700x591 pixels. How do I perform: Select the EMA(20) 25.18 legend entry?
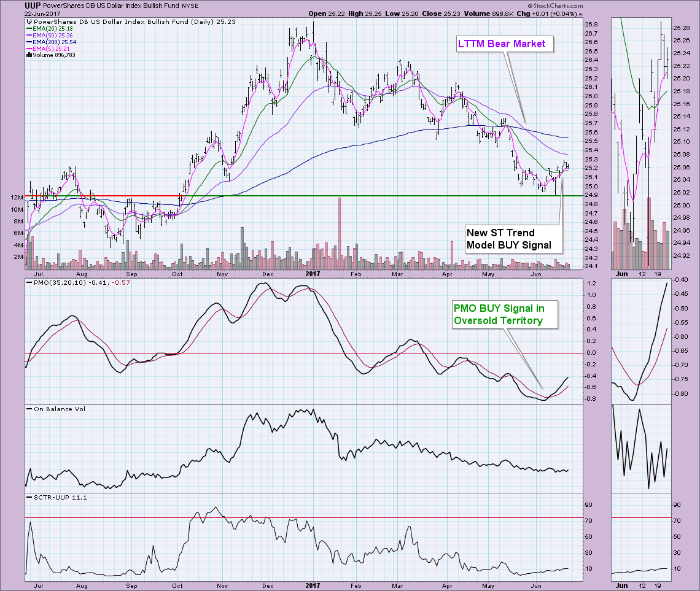(50, 29)
